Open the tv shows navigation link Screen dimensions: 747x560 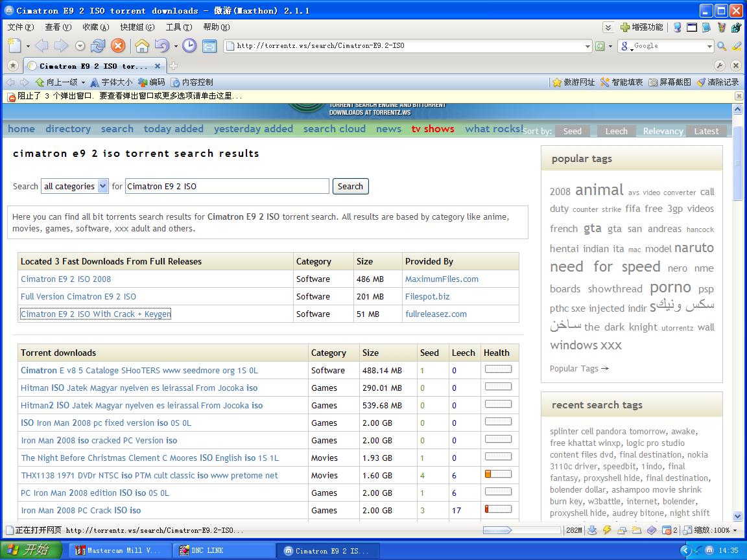[x=433, y=128]
